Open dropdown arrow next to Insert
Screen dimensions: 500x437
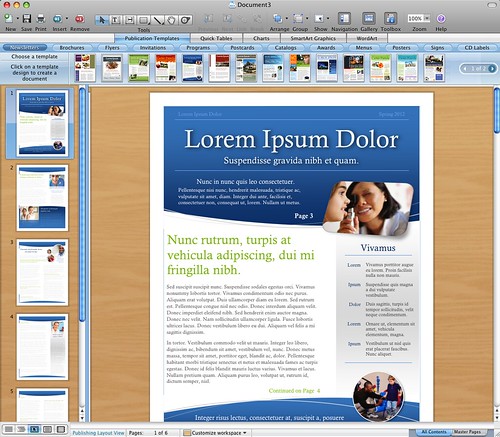(x=67, y=19)
